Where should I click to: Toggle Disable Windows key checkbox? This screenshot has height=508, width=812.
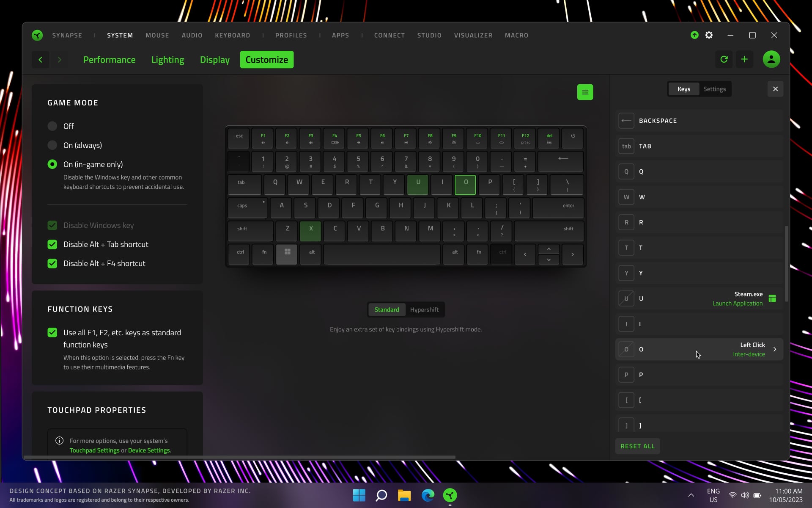[52, 225]
